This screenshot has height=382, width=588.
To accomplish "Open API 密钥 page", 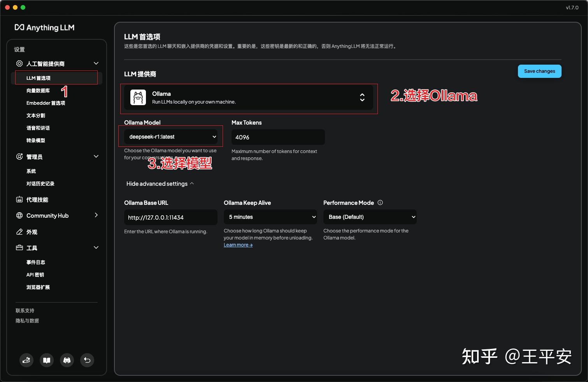I will click(x=35, y=275).
